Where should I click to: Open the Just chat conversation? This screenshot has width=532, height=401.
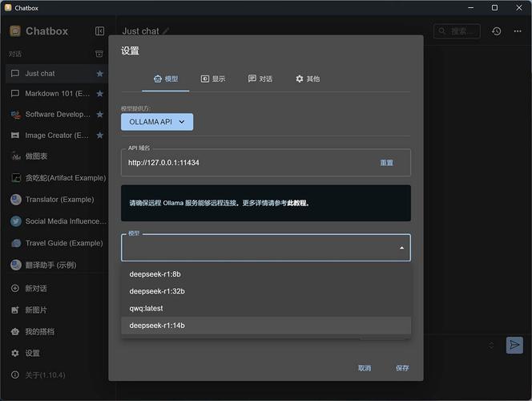[x=56, y=73]
